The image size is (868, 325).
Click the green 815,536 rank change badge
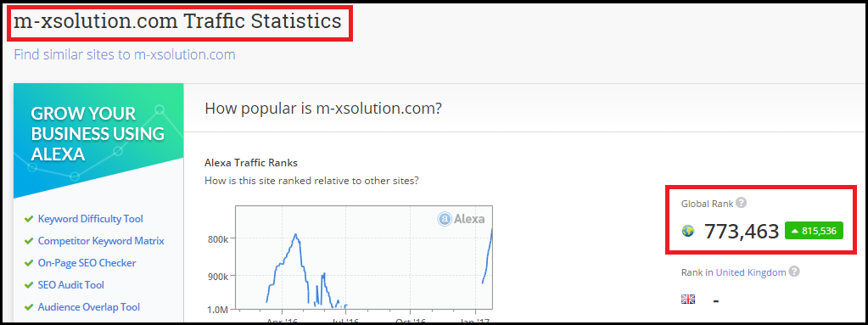click(814, 231)
